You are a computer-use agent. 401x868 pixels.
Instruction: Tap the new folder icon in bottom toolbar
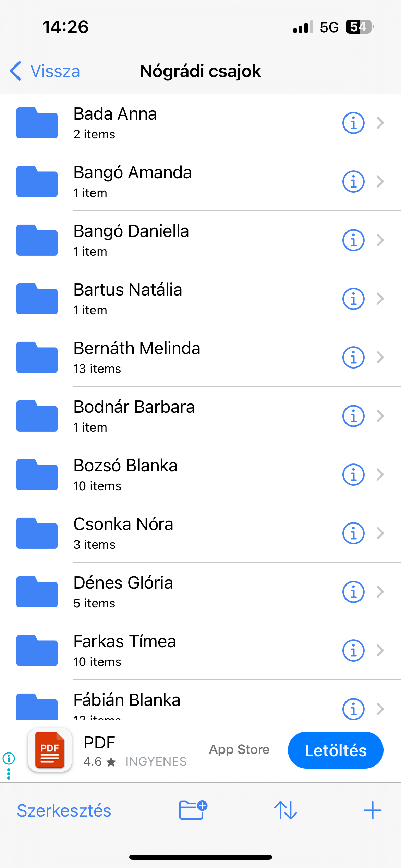pyautogui.click(x=193, y=810)
